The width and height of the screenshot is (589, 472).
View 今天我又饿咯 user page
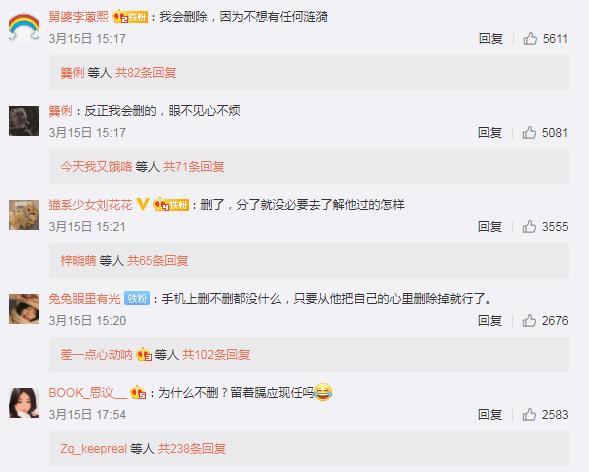(97, 166)
